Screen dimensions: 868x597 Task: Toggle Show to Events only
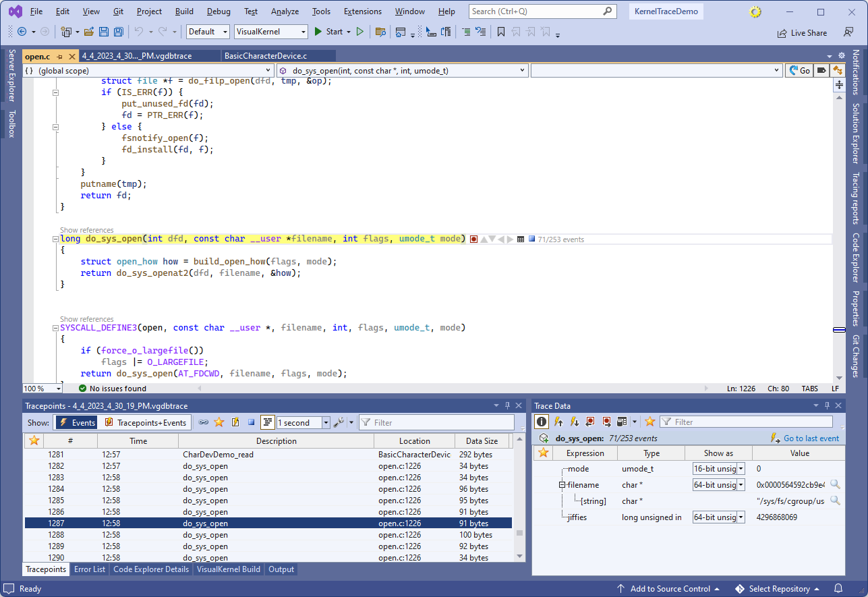click(76, 422)
